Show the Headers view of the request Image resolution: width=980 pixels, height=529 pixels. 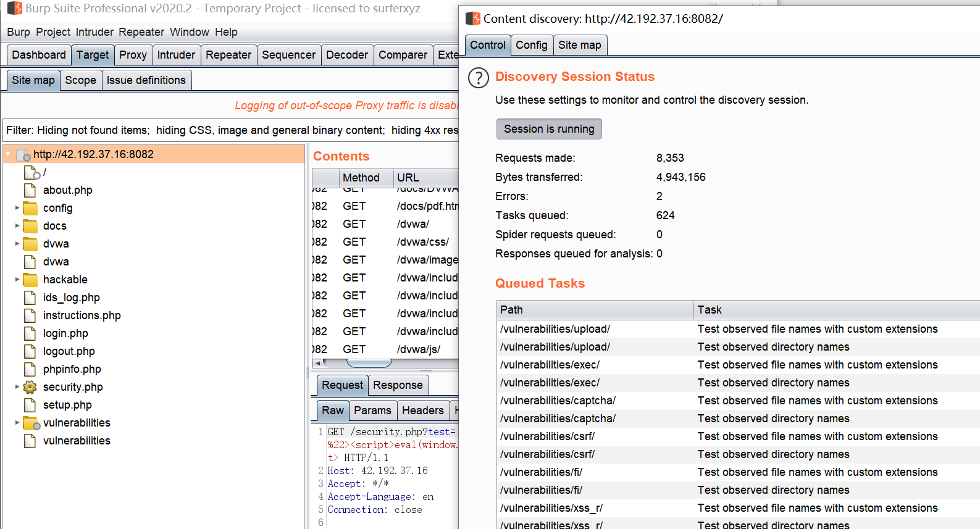422,410
